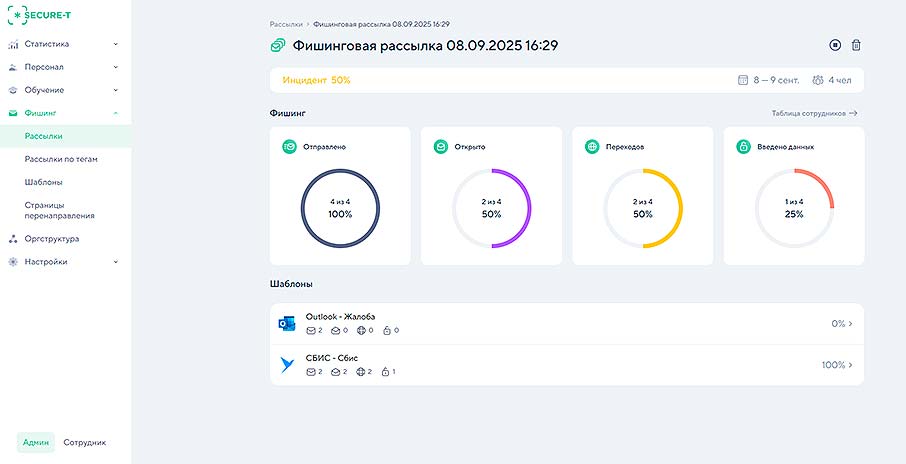The width and height of the screenshot is (906, 464).
Task: Expand the Обучение menu chevron
Action: [116, 90]
